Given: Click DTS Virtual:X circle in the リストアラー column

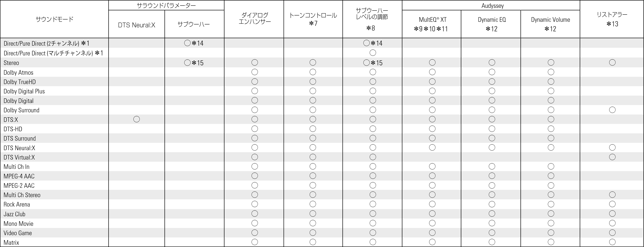Looking at the screenshot, I should tap(612, 157).
